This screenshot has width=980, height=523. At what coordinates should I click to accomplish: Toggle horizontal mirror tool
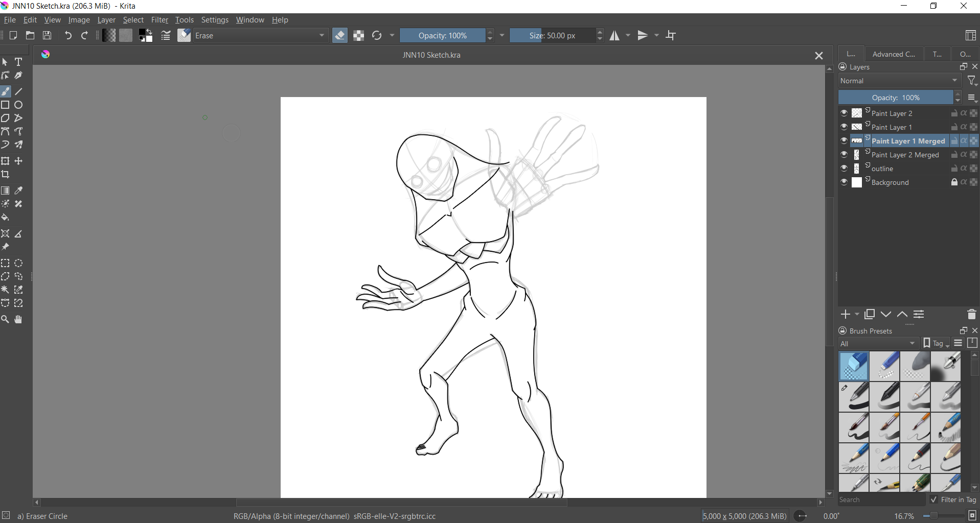614,35
